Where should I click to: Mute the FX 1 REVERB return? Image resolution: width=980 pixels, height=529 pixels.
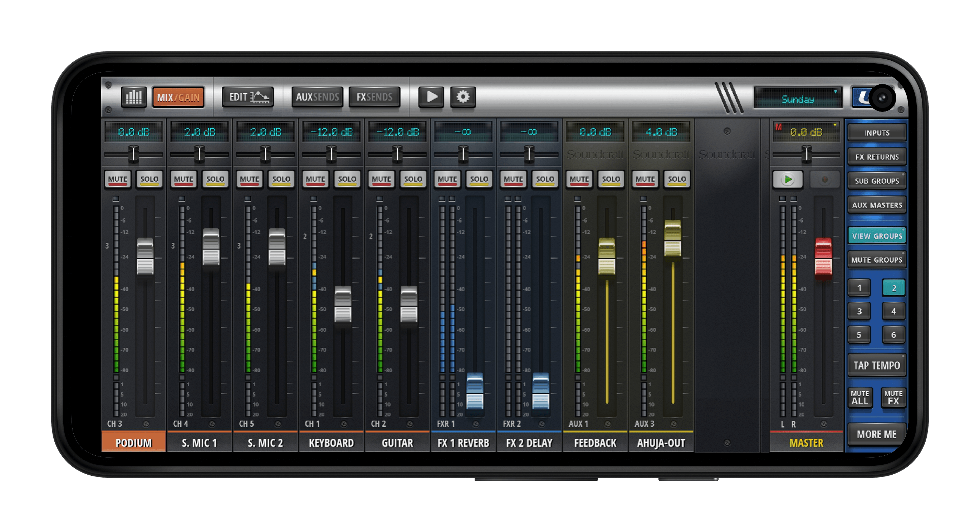coord(447,179)
